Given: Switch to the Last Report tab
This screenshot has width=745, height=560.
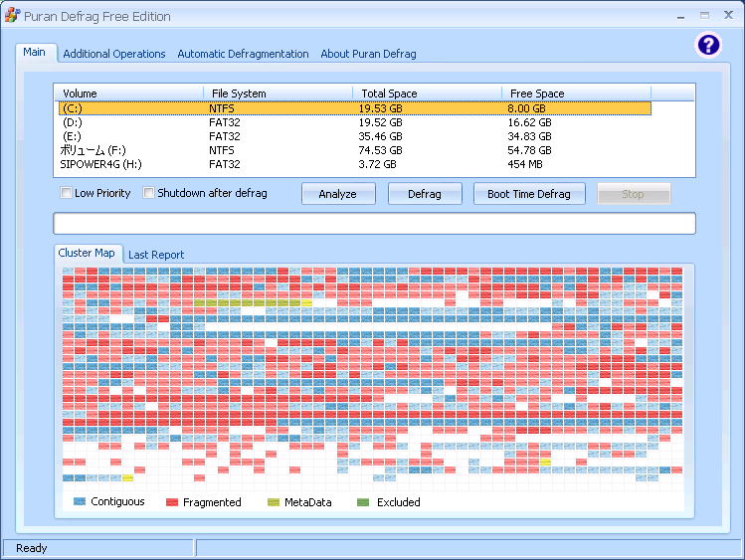Looking at the screenshot, I should [x=156, y=255].
